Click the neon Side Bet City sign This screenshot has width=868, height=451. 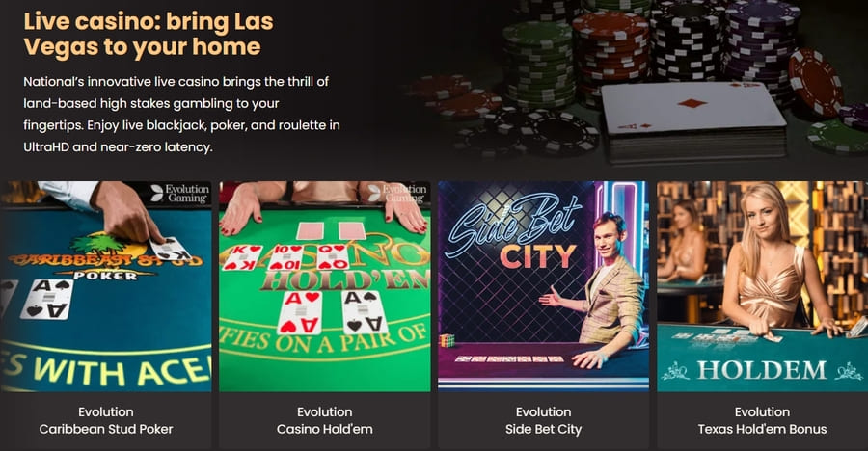pos(515,233)
